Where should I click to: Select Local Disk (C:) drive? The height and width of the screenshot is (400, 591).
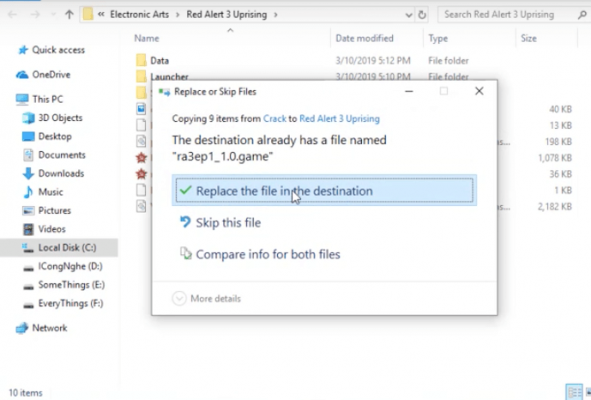pos(67,248)
